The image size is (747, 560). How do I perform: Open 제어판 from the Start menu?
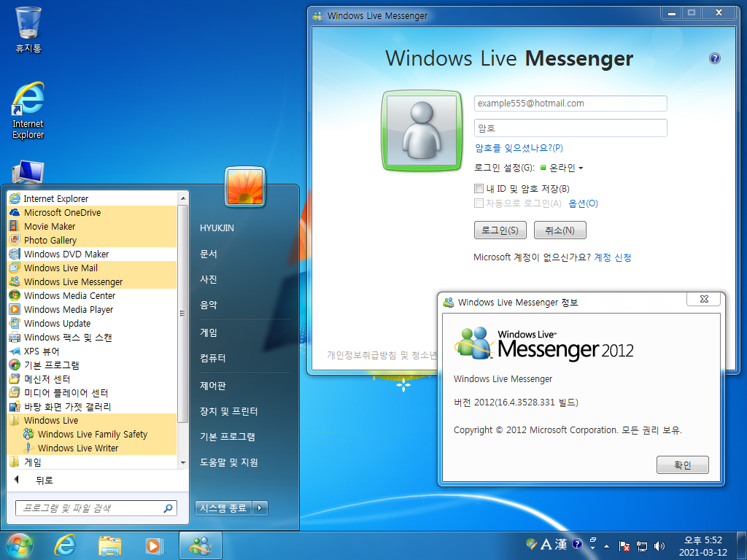212,386
